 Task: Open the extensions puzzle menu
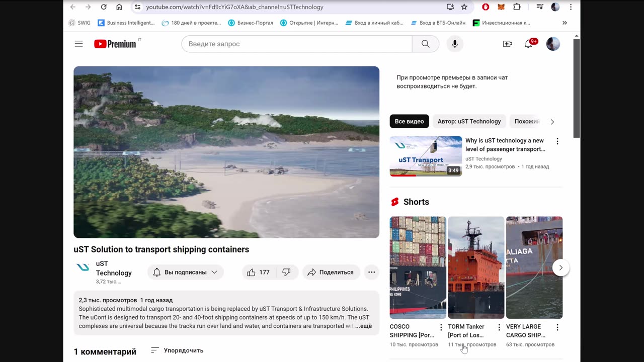tap(517, 7)
